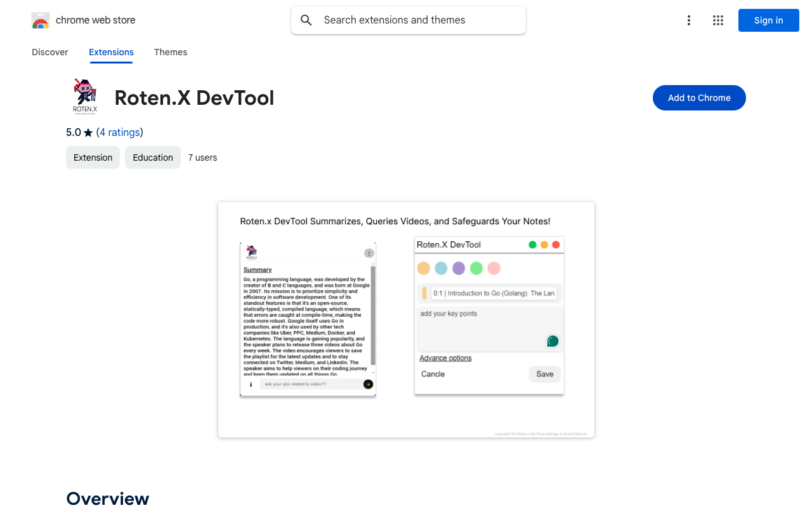The width and height of the screenshot is (812, 508).
Task: Click the purple color circle in the screenshot
Action: click(x=459, y=268)
